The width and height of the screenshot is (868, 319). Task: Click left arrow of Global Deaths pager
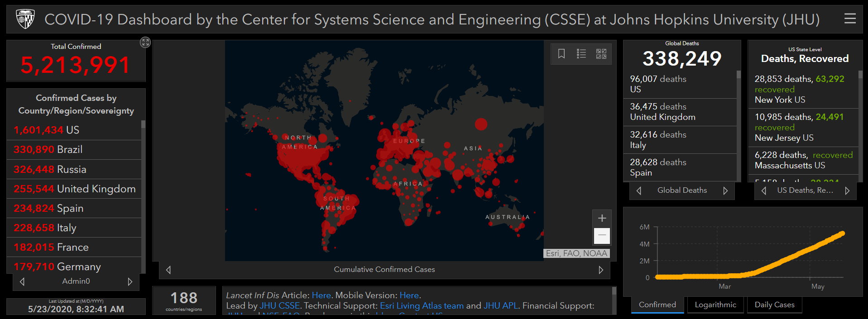(639, 190)
